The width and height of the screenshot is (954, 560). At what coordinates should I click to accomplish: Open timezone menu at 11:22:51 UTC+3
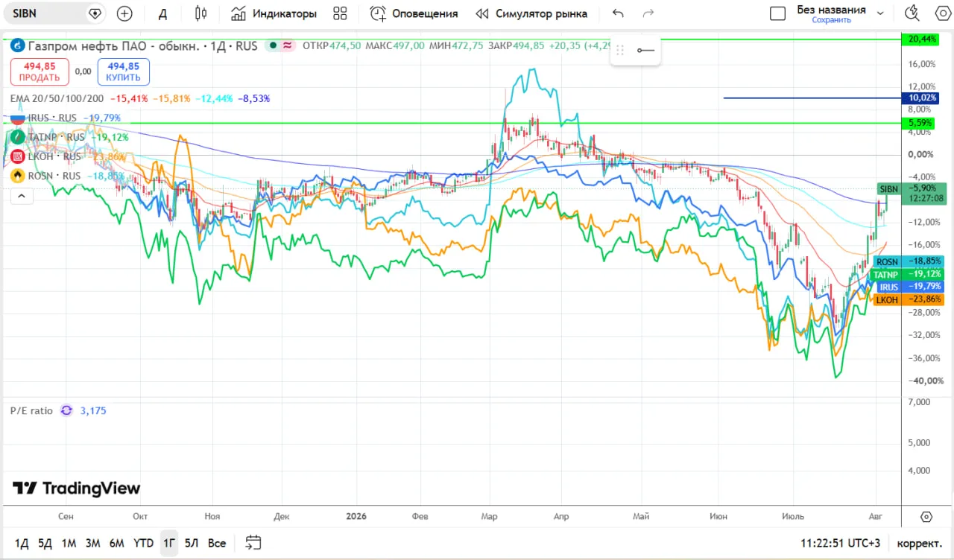(x=839, y=543)
